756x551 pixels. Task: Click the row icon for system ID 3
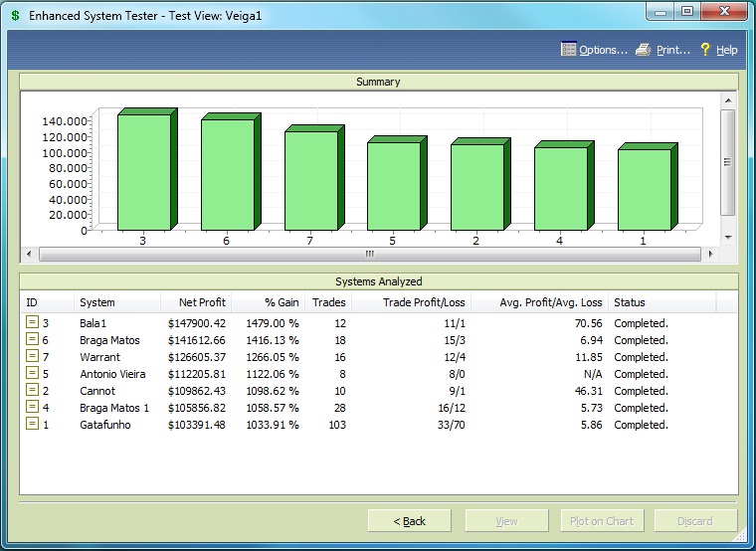(32, 322)
